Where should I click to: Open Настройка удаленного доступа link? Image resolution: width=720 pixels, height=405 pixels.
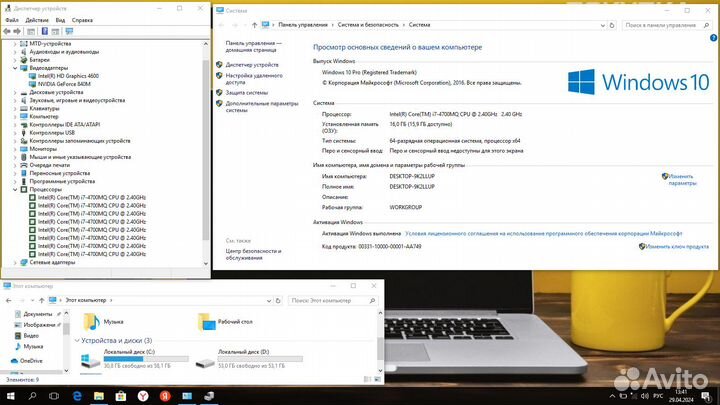254,79
